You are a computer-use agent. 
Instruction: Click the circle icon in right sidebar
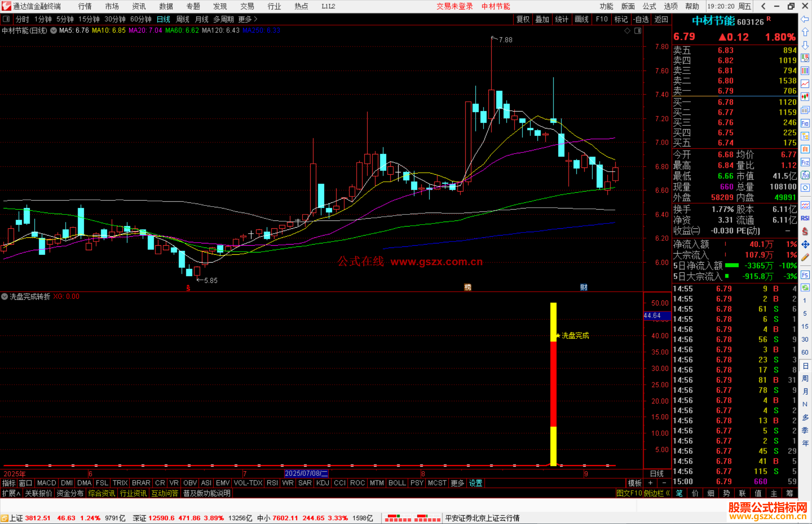pyautogui.click(x=805, y=188)
